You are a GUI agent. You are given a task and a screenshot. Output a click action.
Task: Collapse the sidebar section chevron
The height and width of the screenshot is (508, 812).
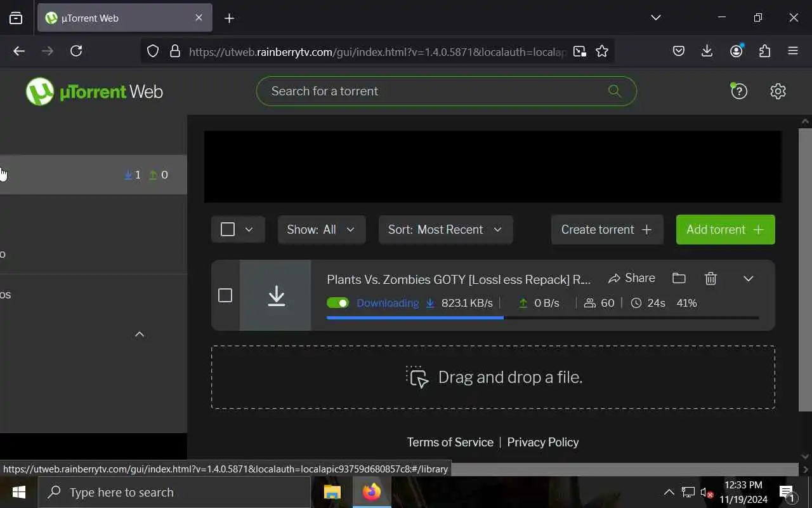[x=140, y=334]
